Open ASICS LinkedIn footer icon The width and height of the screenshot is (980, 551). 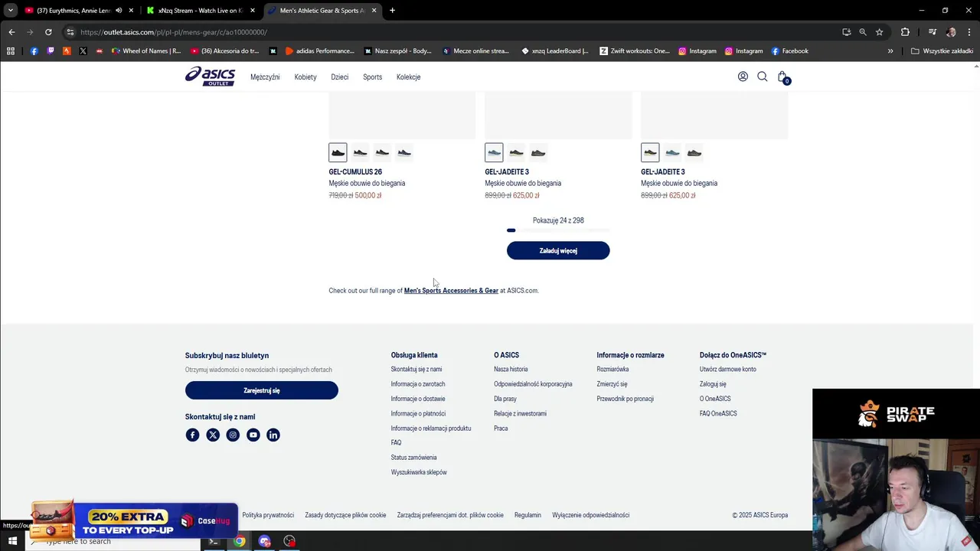click(273, 435)
